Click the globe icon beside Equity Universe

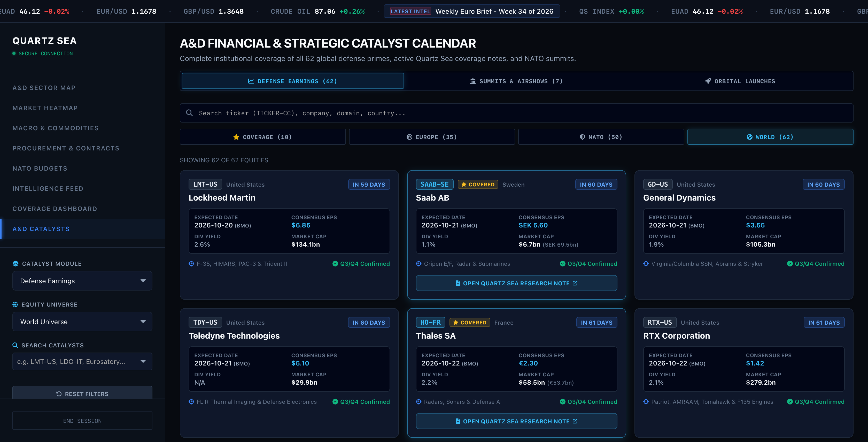click(x=15, y=304)
